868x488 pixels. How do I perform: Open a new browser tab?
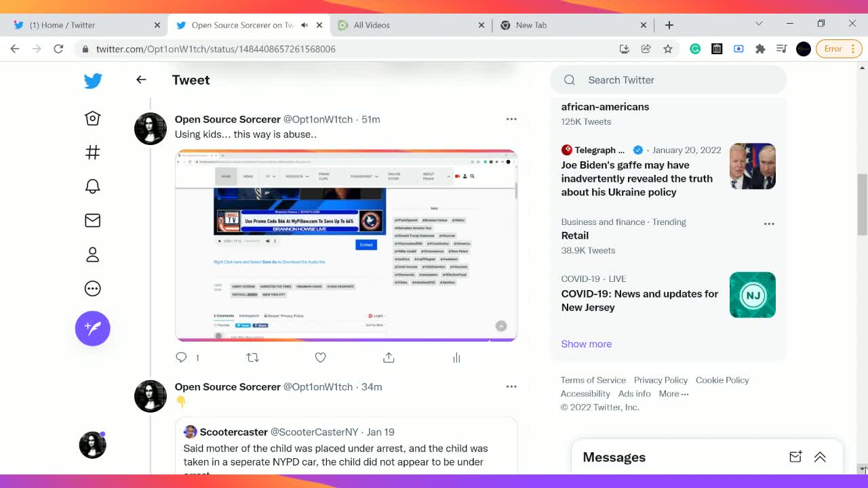(669, 25)
